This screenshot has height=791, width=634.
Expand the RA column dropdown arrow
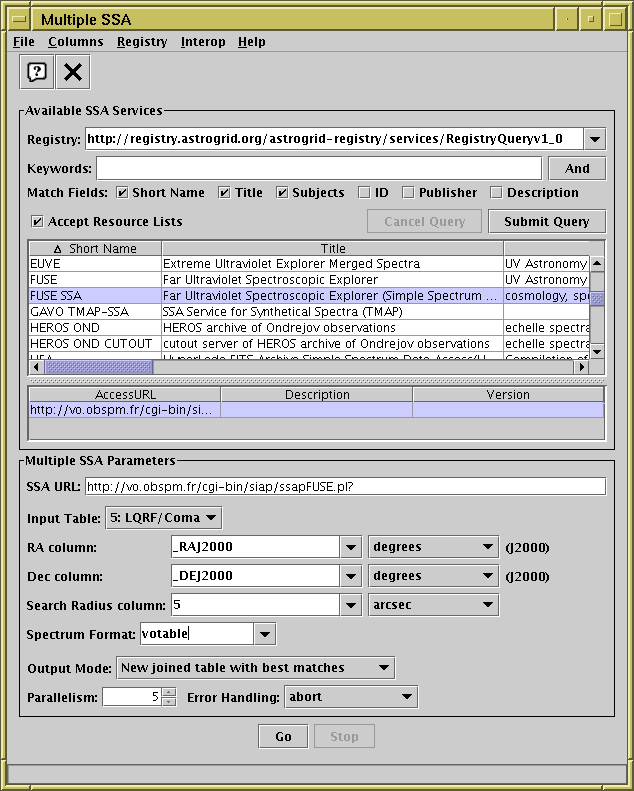(x=351, y=547)
